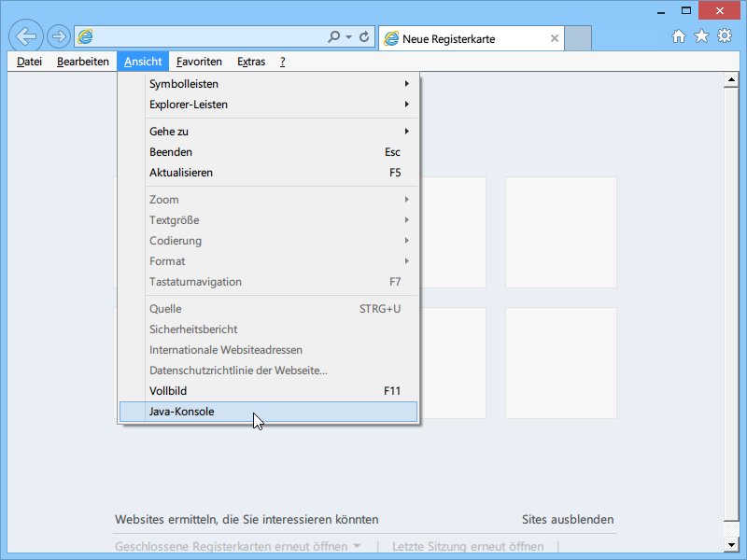Image resolution: width=747 pixels, height=560 pixels.
Task: Expand the Explorer-Leisten submenu
Action: tap(268, 105)
